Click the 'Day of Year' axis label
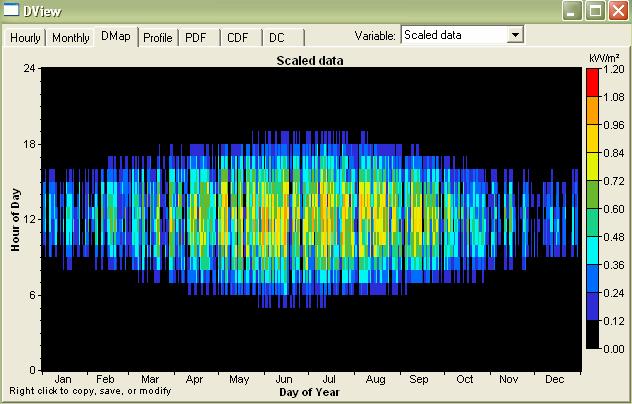The height and width of the screenshot is (404, 632). coord(310,392)
